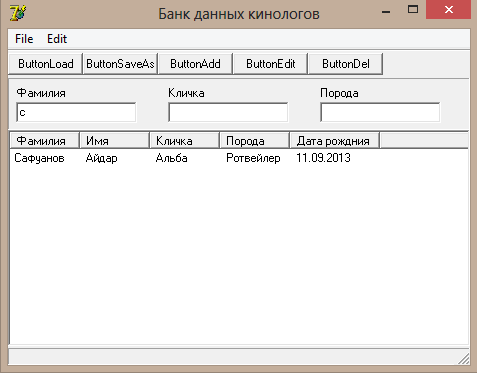The image size is (477, 373).
Task: Focus the Порода filter input field
Action: tap(380, 112)
